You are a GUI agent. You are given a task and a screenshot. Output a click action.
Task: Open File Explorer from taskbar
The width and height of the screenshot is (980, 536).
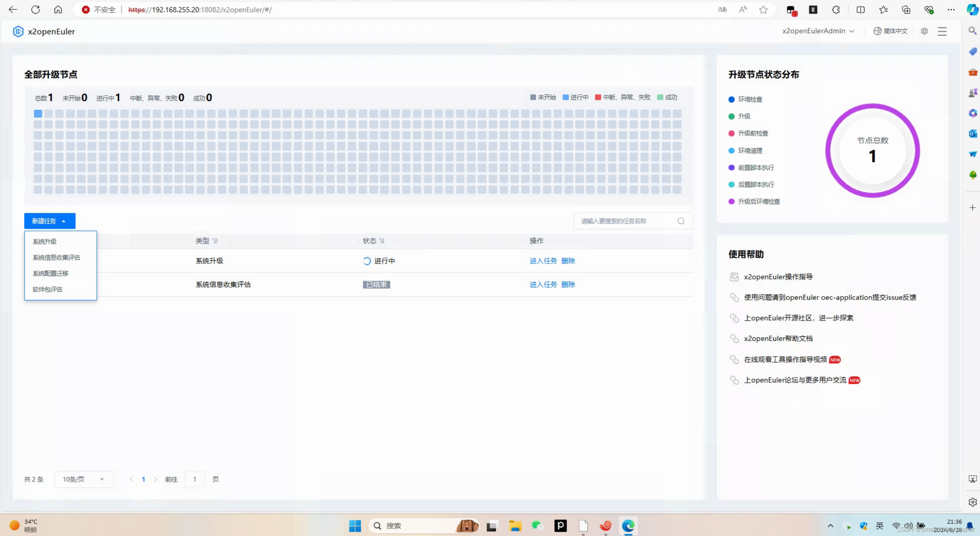(515, 526)
